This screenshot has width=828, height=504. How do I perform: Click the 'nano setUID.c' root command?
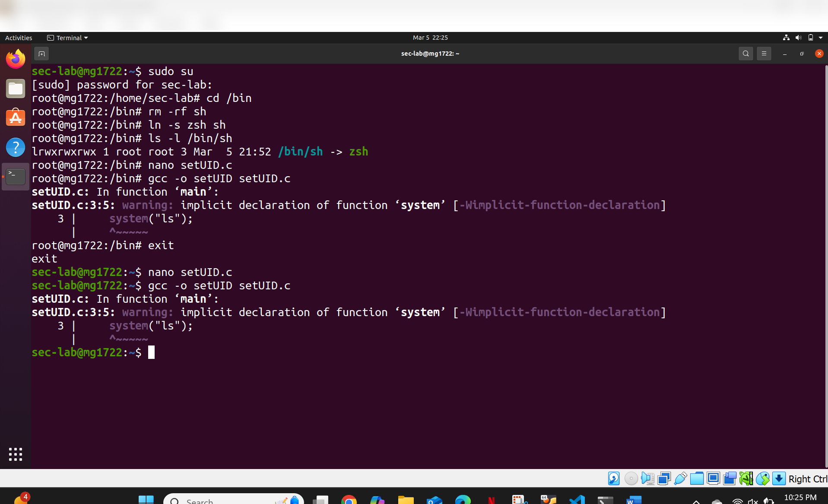point(190,165)
